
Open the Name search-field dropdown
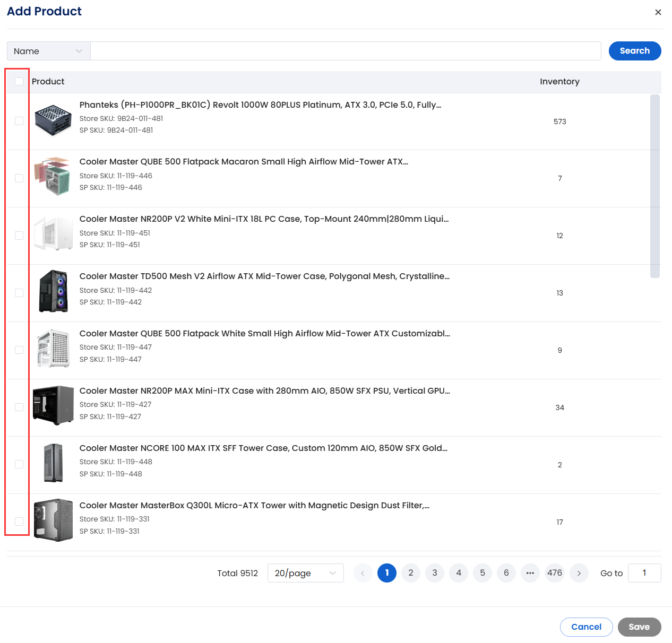(49, 51)
